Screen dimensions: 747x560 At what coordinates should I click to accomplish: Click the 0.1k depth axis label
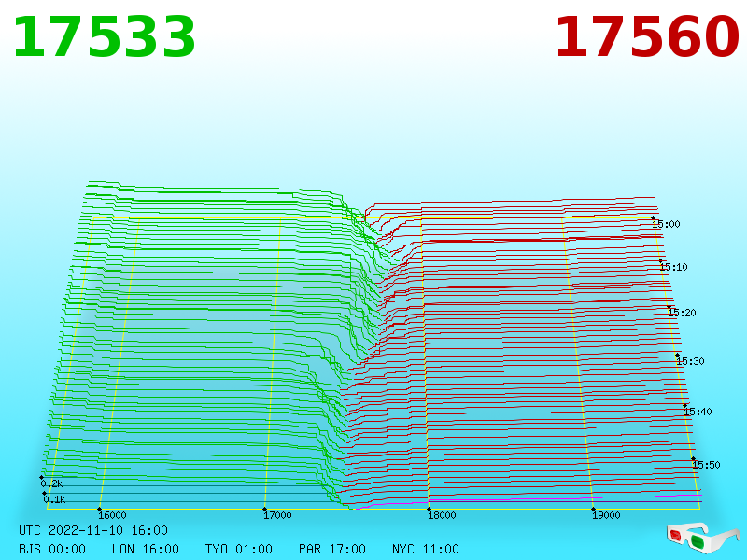click(x=54, y=499)
